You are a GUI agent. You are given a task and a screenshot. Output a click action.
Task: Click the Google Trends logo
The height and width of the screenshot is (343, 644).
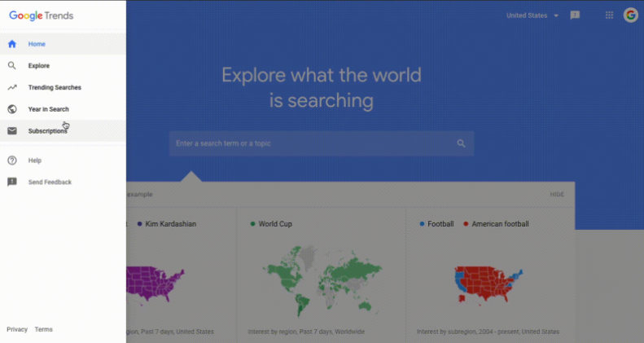[41, 15]
